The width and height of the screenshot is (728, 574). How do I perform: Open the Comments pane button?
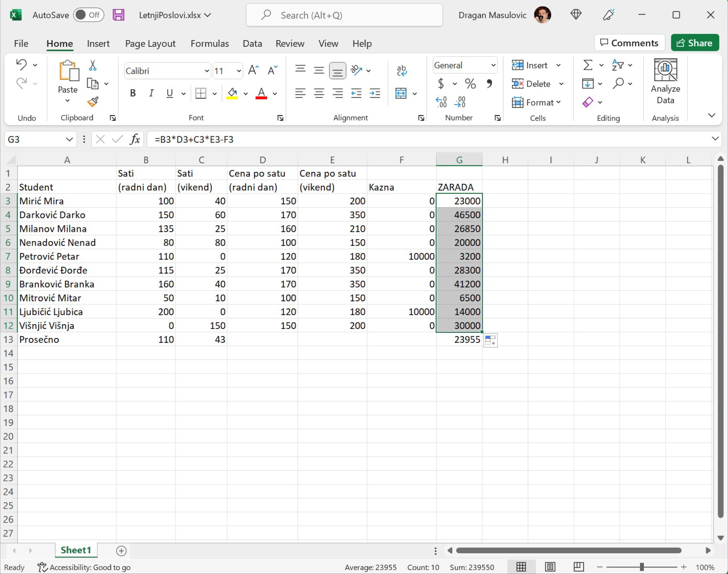(x=629, y=43)
